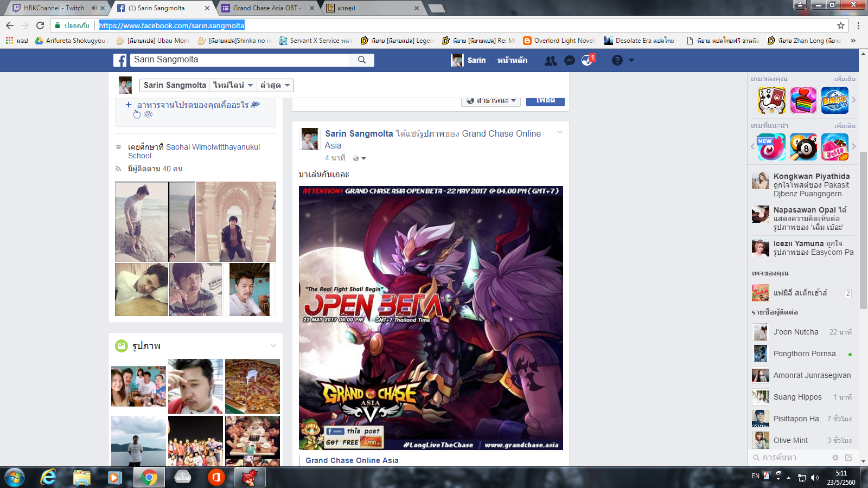
Task: Open the volume speaker tray icon
Action: click(814, 477)
